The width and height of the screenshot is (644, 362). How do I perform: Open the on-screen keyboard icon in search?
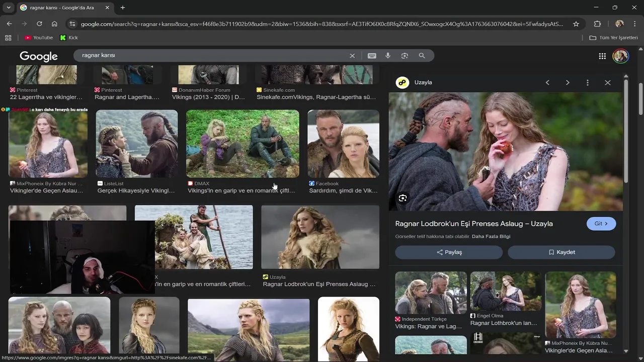(372, 55)
